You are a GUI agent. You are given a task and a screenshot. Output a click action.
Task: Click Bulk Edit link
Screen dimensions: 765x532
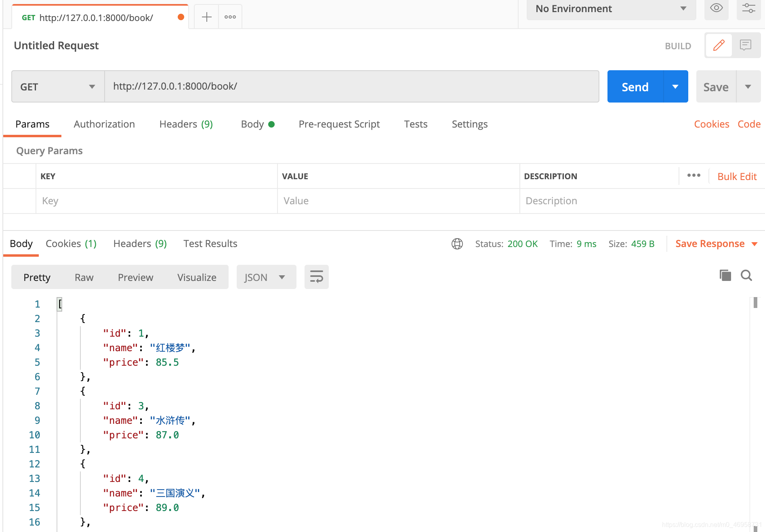pyautogui.click(x=737, y=176)
